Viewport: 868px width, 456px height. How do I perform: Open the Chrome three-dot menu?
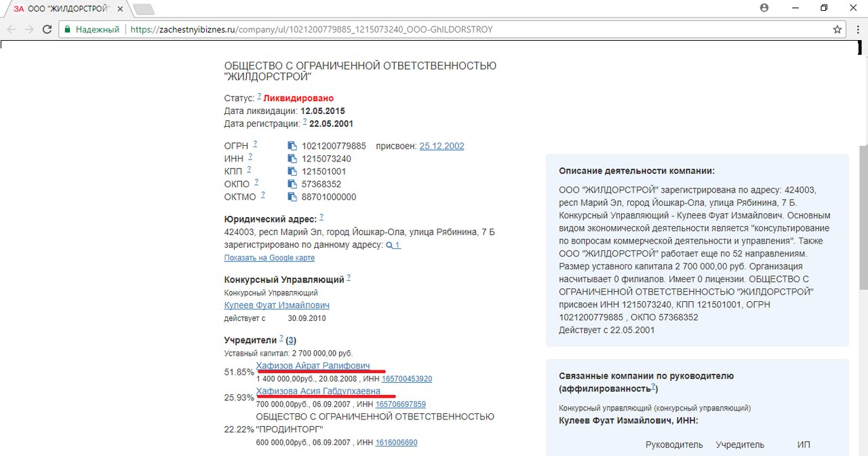pos(856,29)
